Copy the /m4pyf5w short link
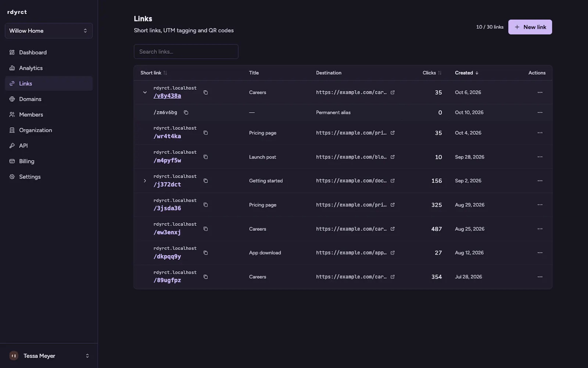Viewport: 588px width, 368px height. point(205,157)
